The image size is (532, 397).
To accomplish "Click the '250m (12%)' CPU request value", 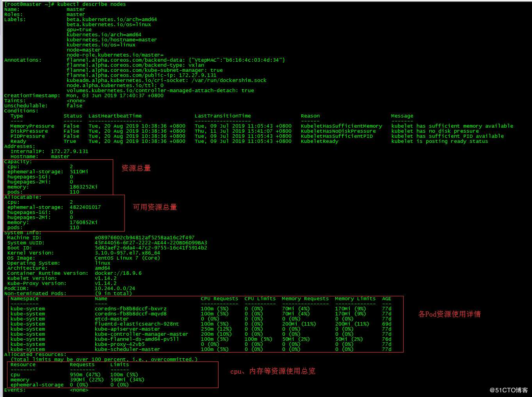I will (216, 329).
